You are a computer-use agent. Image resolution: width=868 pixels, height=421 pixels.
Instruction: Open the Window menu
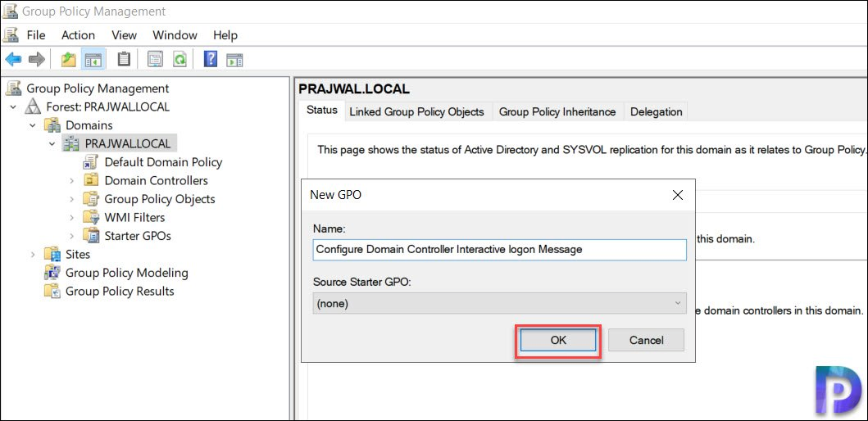[175, 35]
